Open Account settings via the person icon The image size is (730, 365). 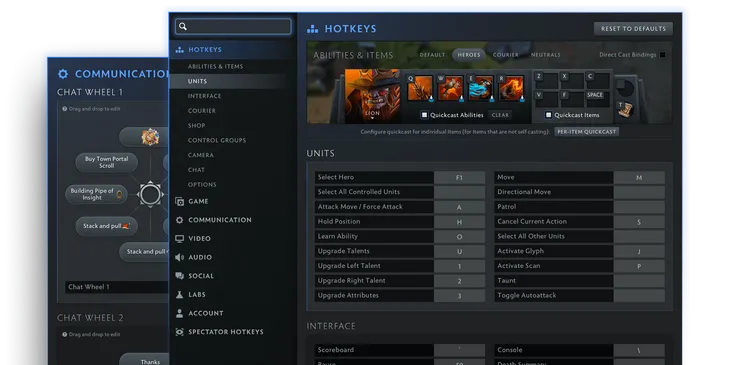click(180, 313)
